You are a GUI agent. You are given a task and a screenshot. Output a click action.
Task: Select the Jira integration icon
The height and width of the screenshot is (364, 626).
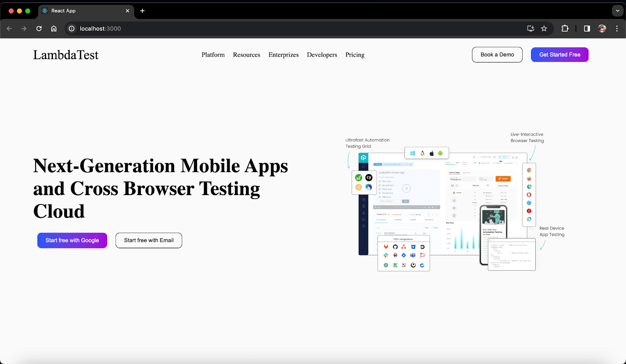pyautogui.click(x=404, y=255)
